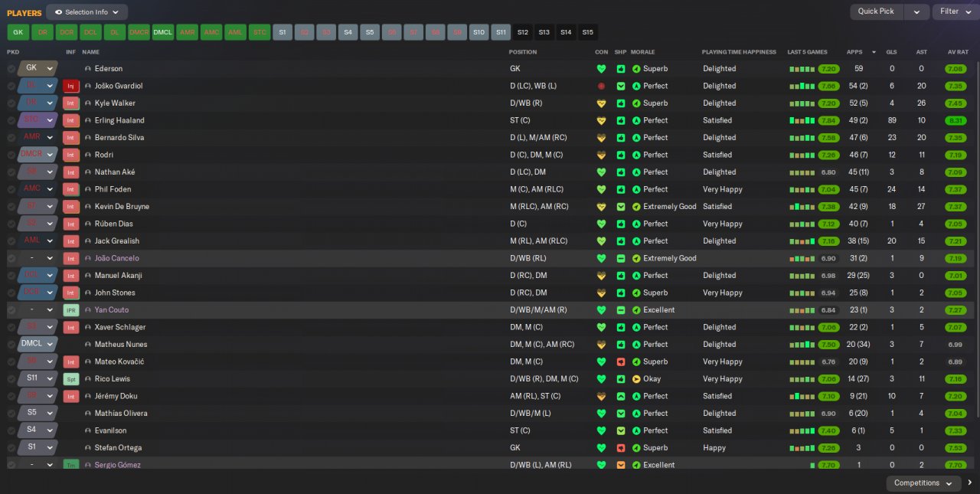Sort by the PLAYING TIME HAPPINESS column header

click(739, 52)
